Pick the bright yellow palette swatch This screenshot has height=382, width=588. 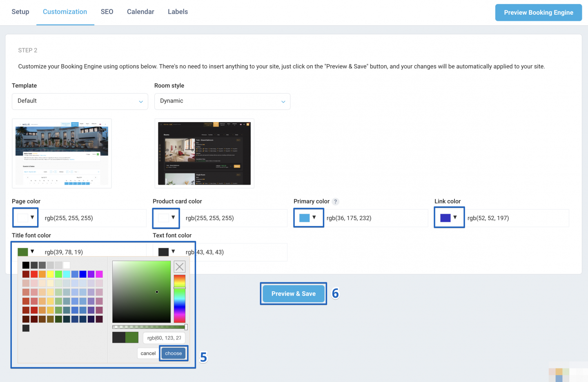[50, 274]
